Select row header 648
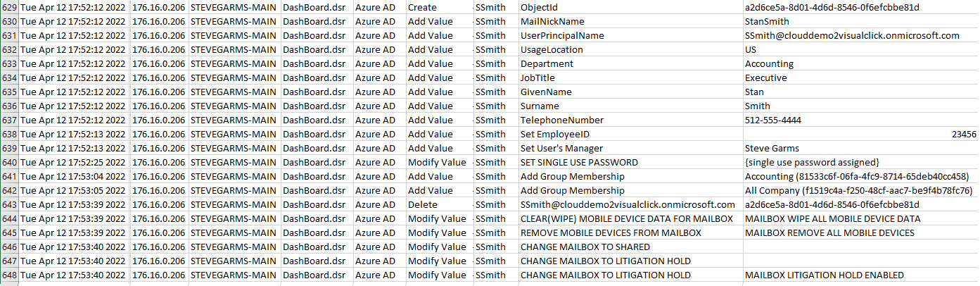 pos(9,275)
